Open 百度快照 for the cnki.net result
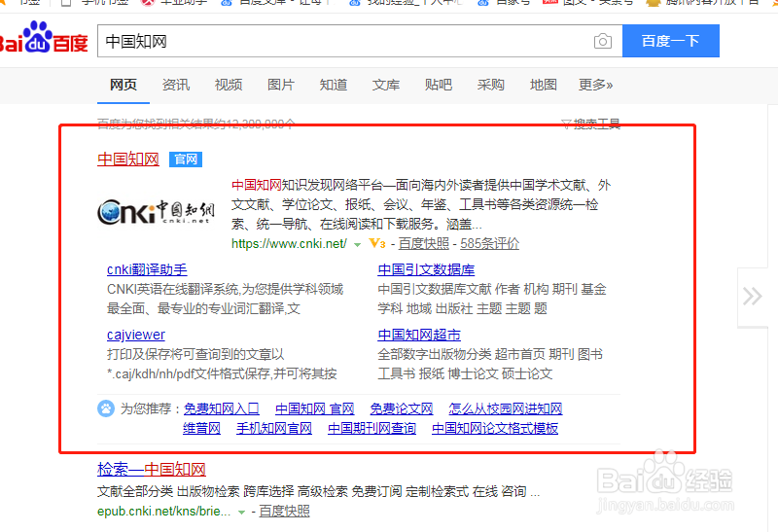Image resolution: width=778 pixels, height=532 pixels. [423, 244]
